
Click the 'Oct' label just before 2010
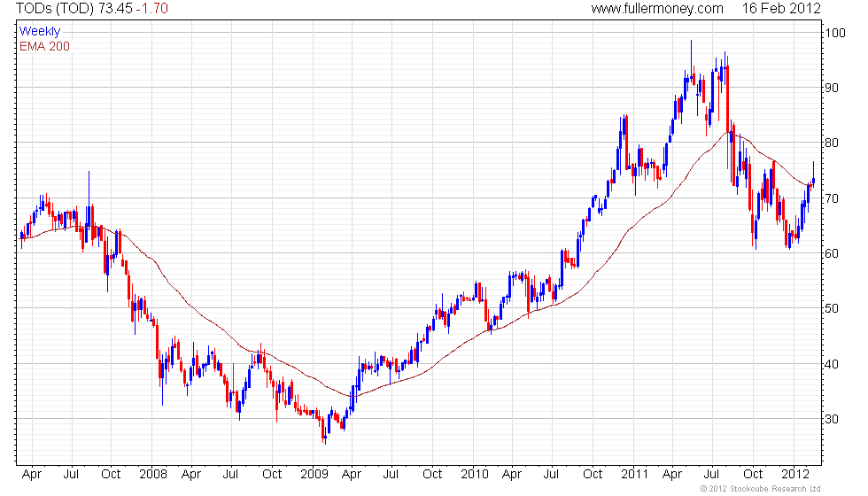tap(432, 475)
